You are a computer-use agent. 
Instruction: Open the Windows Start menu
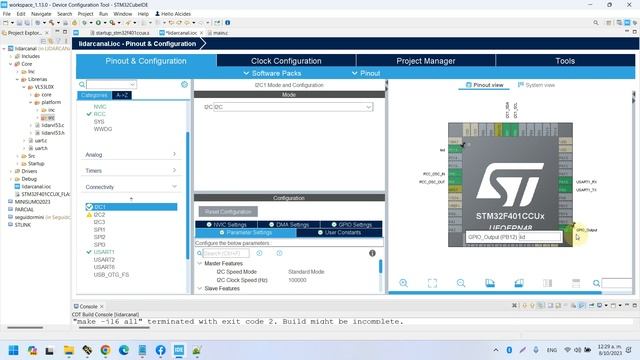point(13,350)
